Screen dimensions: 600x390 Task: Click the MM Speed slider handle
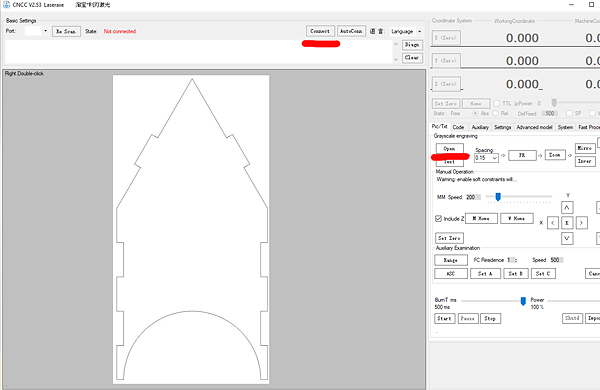pos(498,197)
